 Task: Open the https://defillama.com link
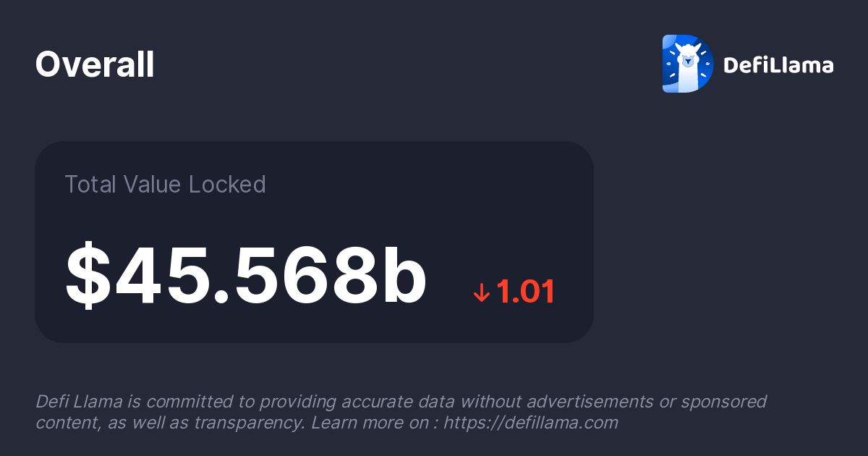click(x=530, y=423)
